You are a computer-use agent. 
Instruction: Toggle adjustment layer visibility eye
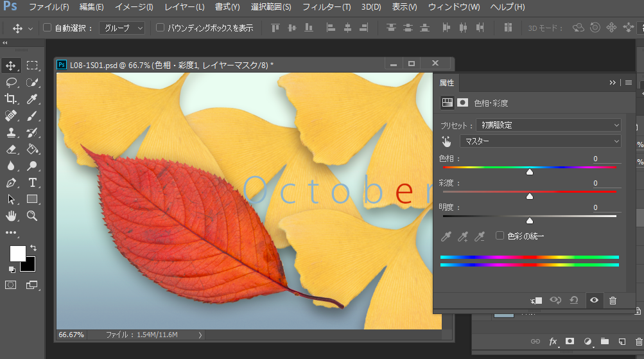pos(594,301)
